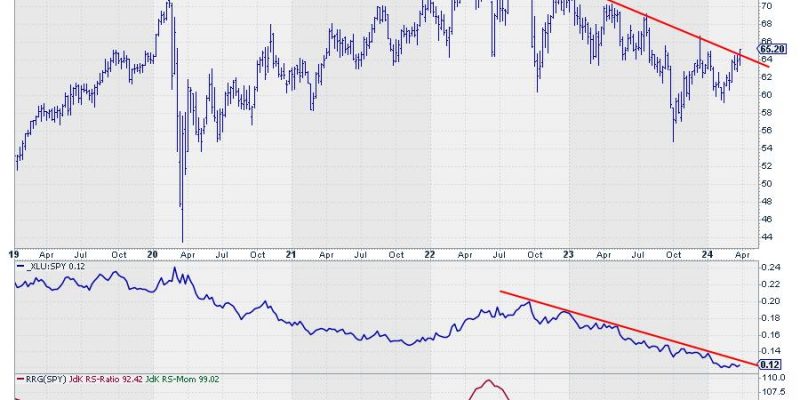Click the year 20 time axis label

[153, 254]
